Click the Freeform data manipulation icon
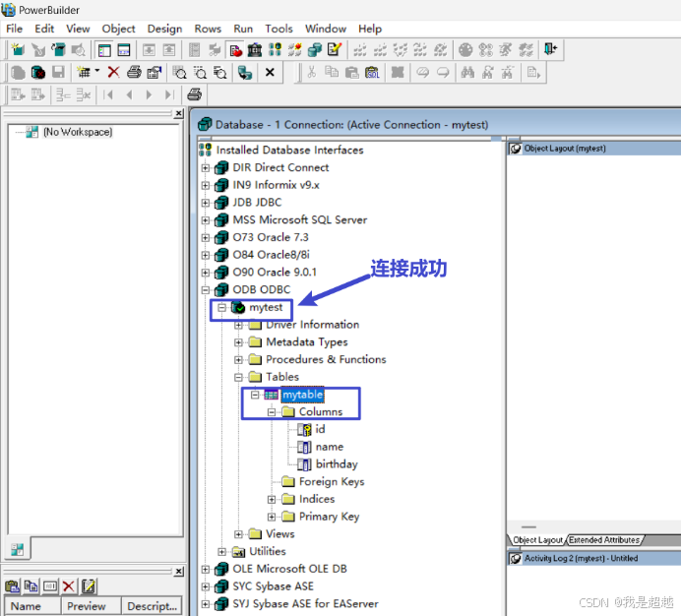681x616 pixels. pyautogui.click(x=220, y=72)
